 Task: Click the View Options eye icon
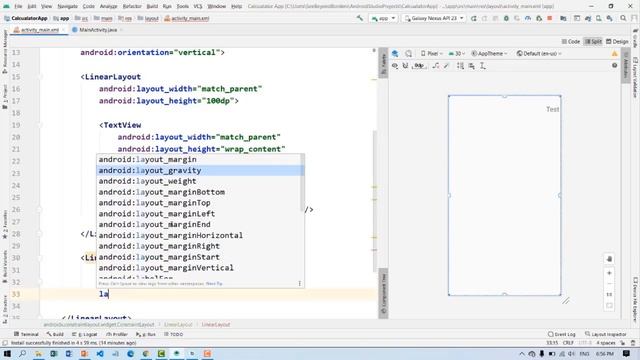tap(395, 66)
